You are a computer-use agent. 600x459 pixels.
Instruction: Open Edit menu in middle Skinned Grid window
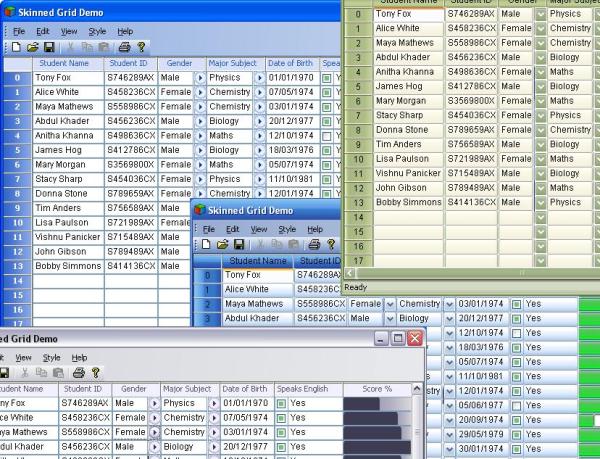(x=232, y=229)
